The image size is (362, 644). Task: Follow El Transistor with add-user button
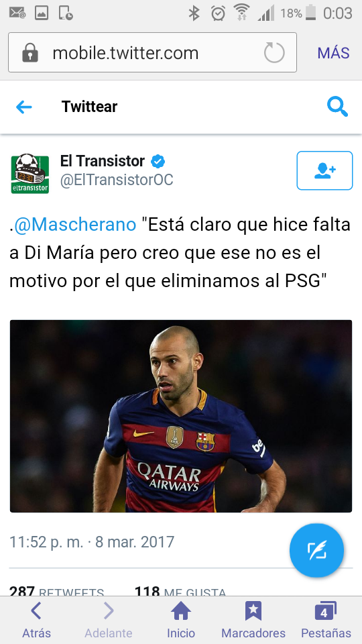pyautogui.click(x=324, y=170)
